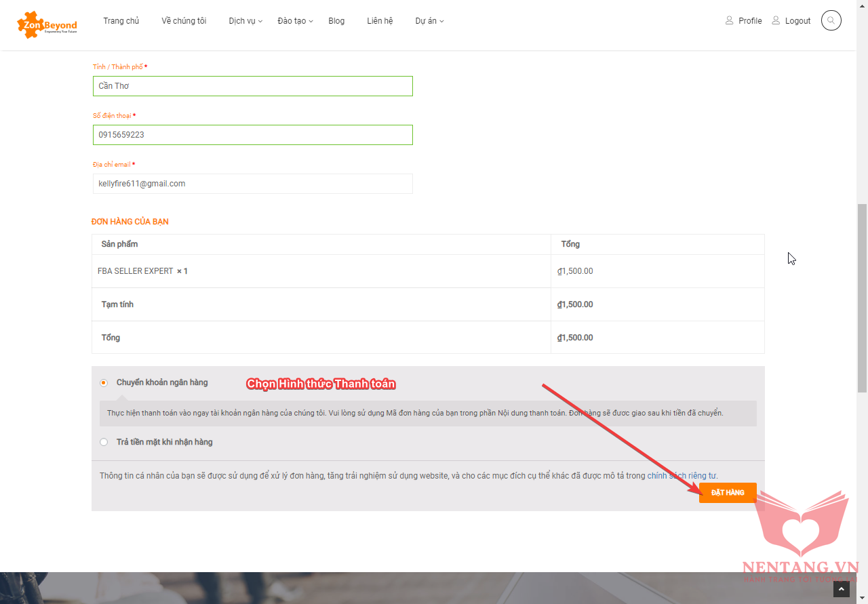This screenshot has width=868, height=604.
Task: Go to Trang chủ menu item
Action: click(121, 21)
